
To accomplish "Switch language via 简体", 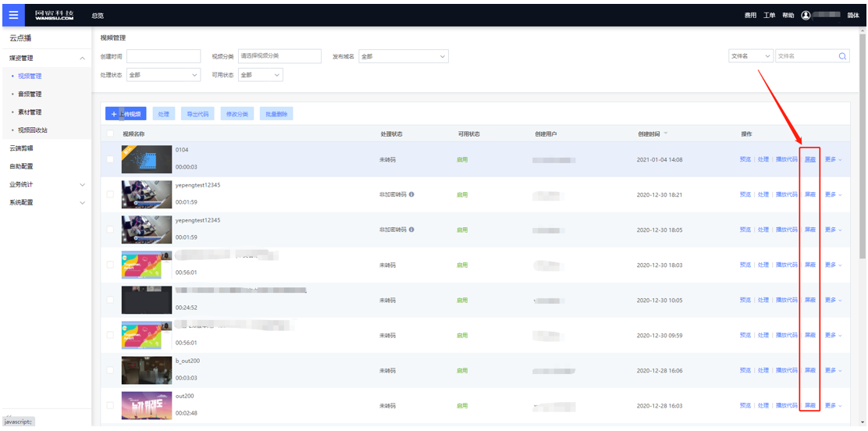I will (853, 16).
